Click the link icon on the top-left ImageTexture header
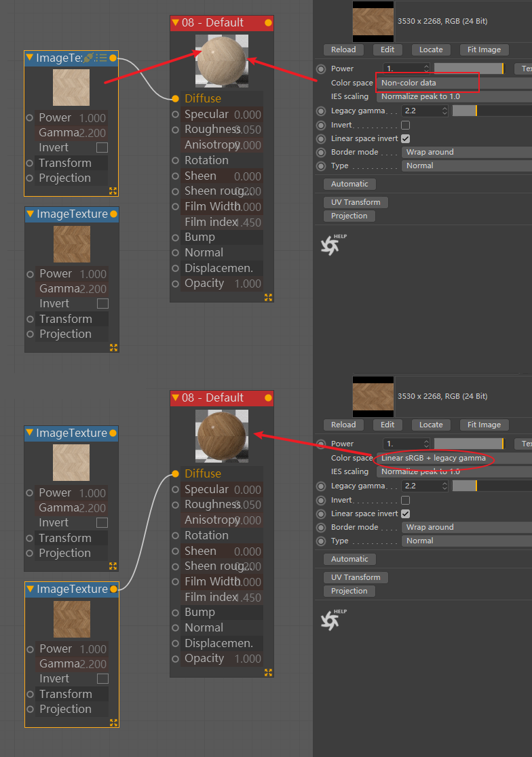 pyautogui.click(x=88, y=58)
